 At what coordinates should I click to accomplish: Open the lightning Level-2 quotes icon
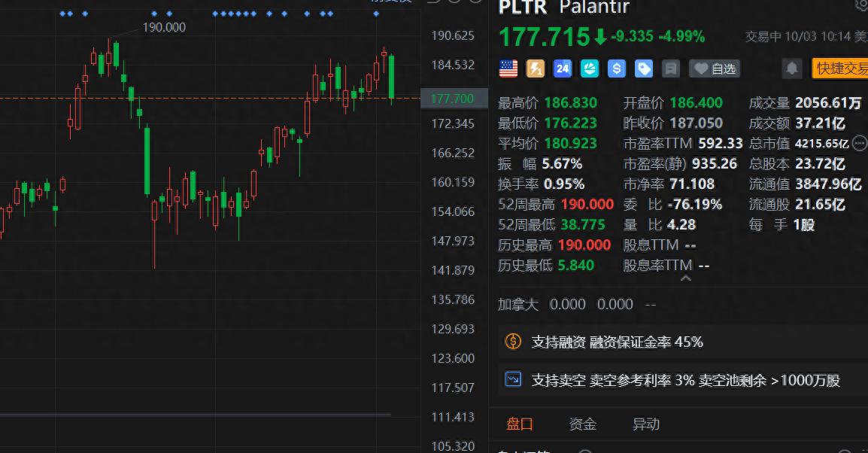[536, 68]
